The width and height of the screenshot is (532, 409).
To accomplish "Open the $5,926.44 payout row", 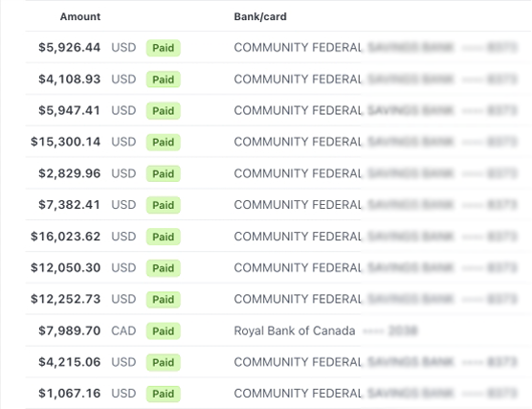I will (278, 47).
